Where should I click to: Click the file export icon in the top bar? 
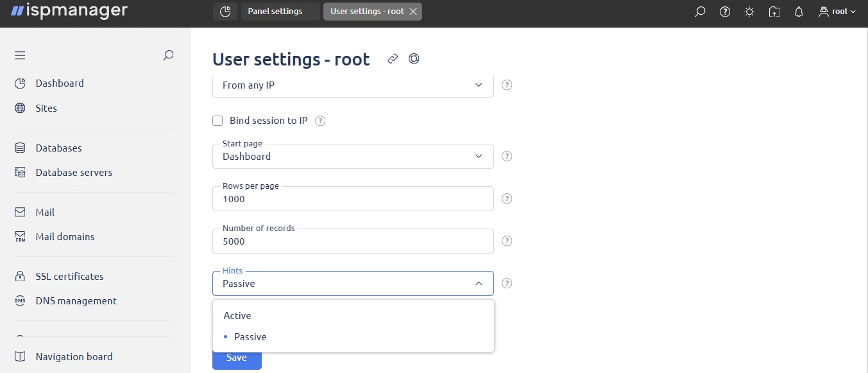(x=774, y=11)
